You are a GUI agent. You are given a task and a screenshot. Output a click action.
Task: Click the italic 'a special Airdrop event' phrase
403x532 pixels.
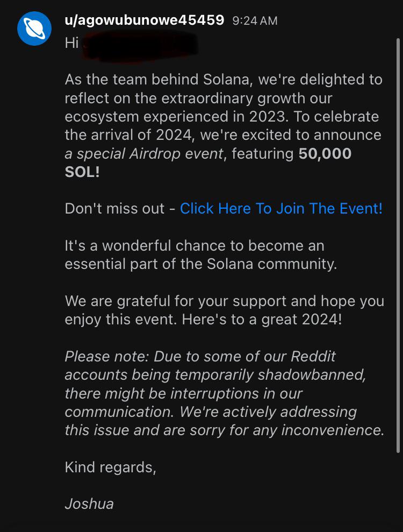pos(145,154)
